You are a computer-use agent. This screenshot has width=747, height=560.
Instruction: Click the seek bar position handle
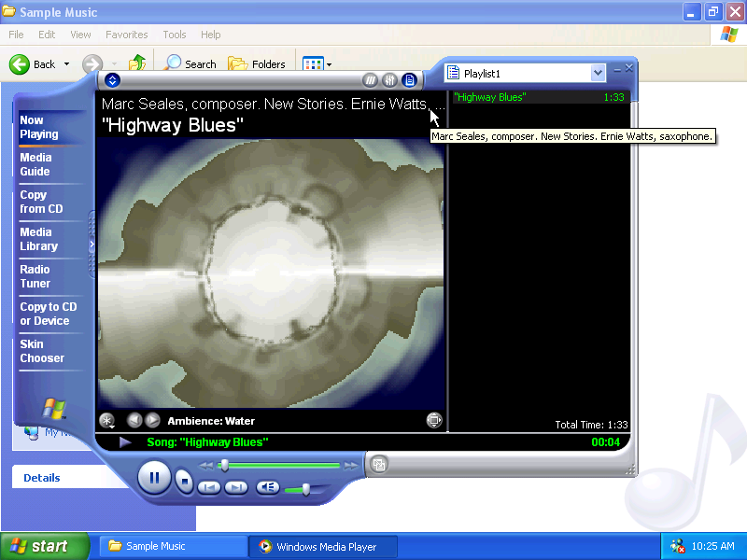pyautogui.click(x=224, y=466)
